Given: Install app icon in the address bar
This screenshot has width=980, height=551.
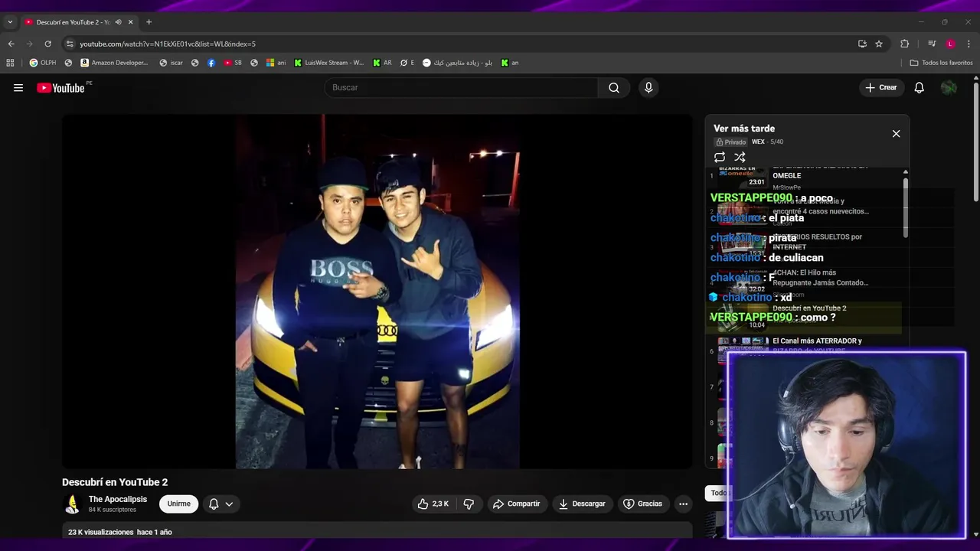Looking at the screenshot, I should 862,44.
